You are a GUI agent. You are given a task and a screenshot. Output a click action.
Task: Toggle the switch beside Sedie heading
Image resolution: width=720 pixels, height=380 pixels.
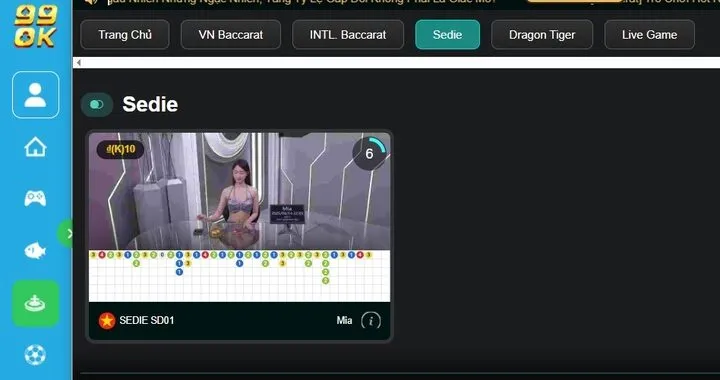pos(96,105)
